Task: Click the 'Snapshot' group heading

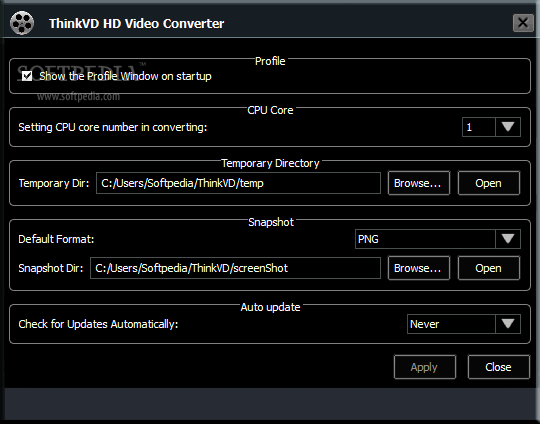Action: pos(271,222)
